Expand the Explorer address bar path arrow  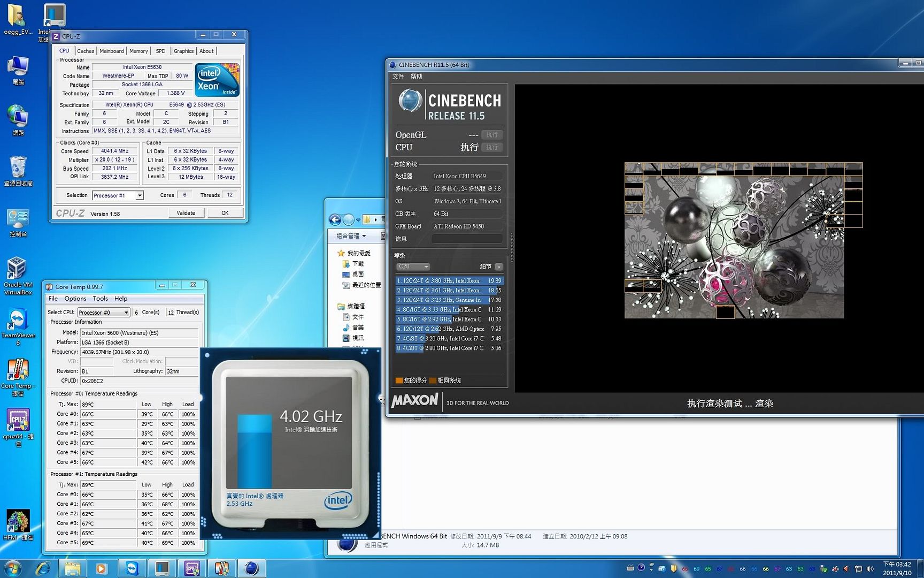pos(375,219)
